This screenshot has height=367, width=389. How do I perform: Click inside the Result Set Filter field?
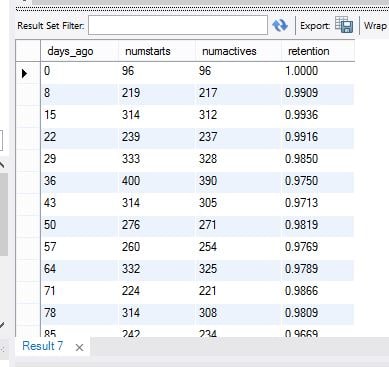178,25
